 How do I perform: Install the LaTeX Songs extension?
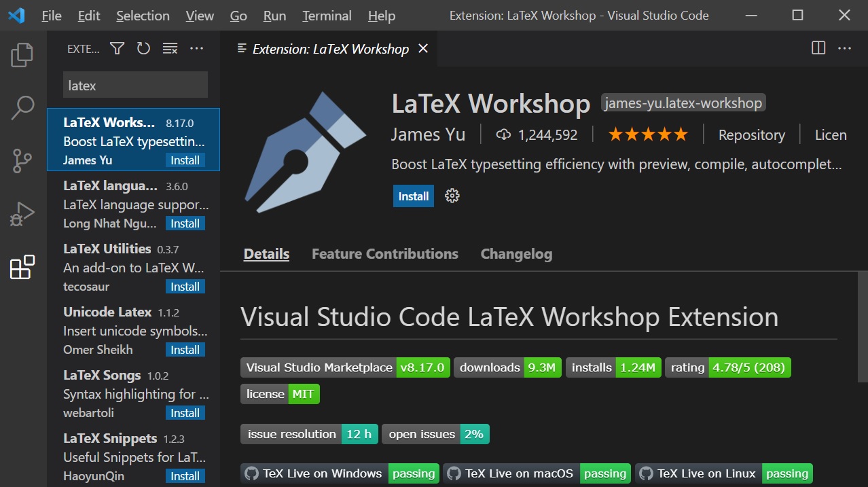(185, 413)
